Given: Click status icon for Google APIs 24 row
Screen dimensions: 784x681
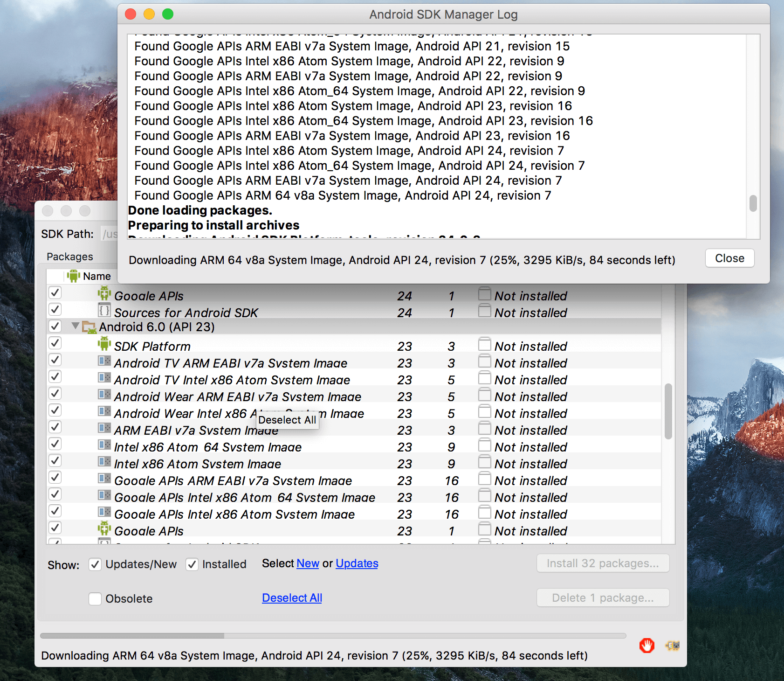Looking at the screenshot, I should 485,294.
